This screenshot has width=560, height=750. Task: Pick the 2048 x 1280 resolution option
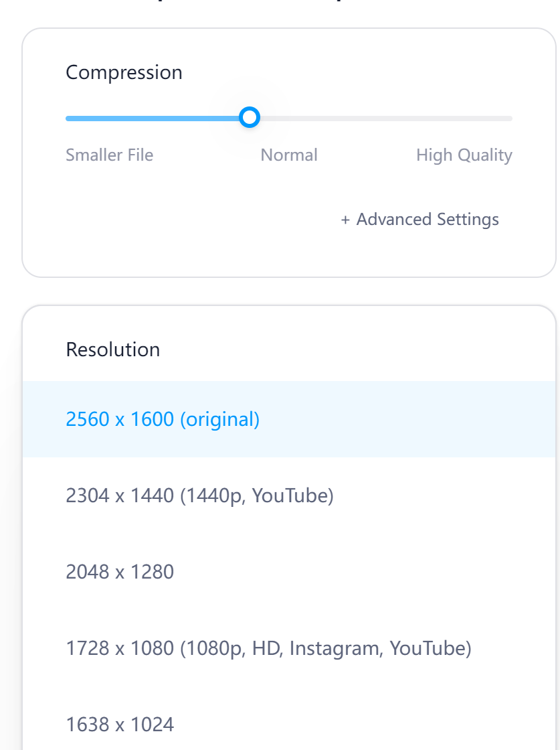click(x=120, y=572)
